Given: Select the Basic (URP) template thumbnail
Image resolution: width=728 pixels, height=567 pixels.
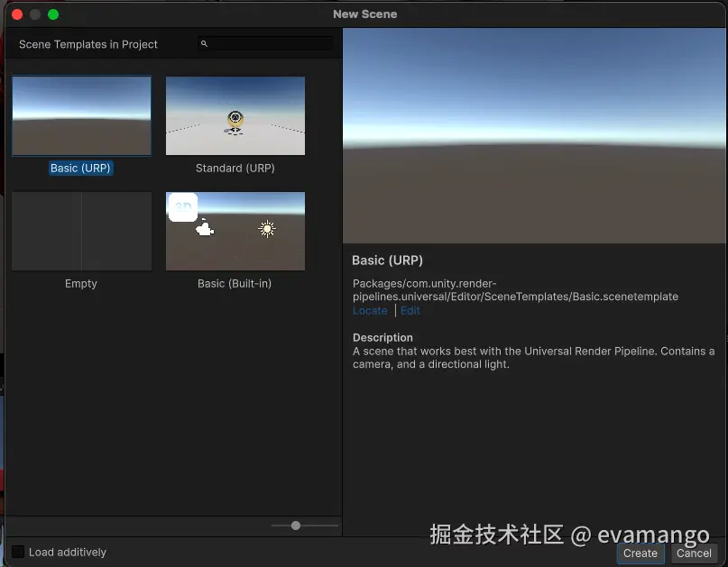Looking at the screenshot, I should click(82, 116).
